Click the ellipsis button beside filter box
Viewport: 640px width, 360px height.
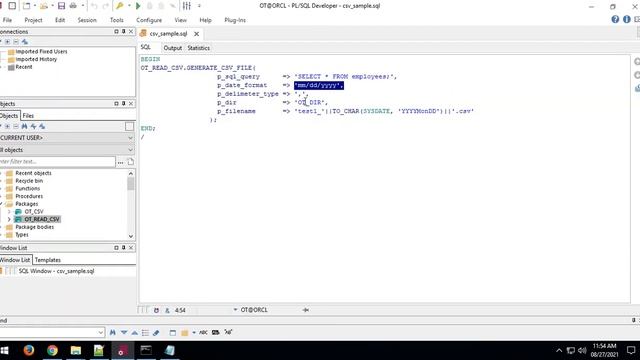(120, 162)
